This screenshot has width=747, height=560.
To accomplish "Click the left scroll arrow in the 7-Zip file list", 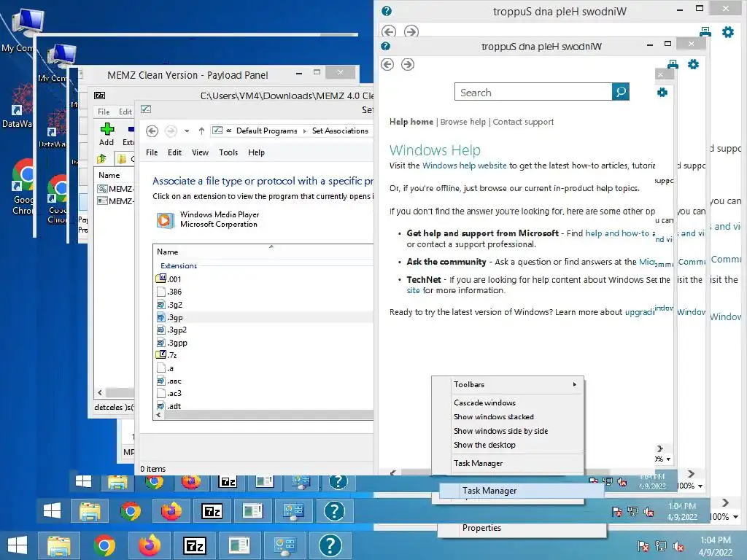I will (x=99, y=393).
